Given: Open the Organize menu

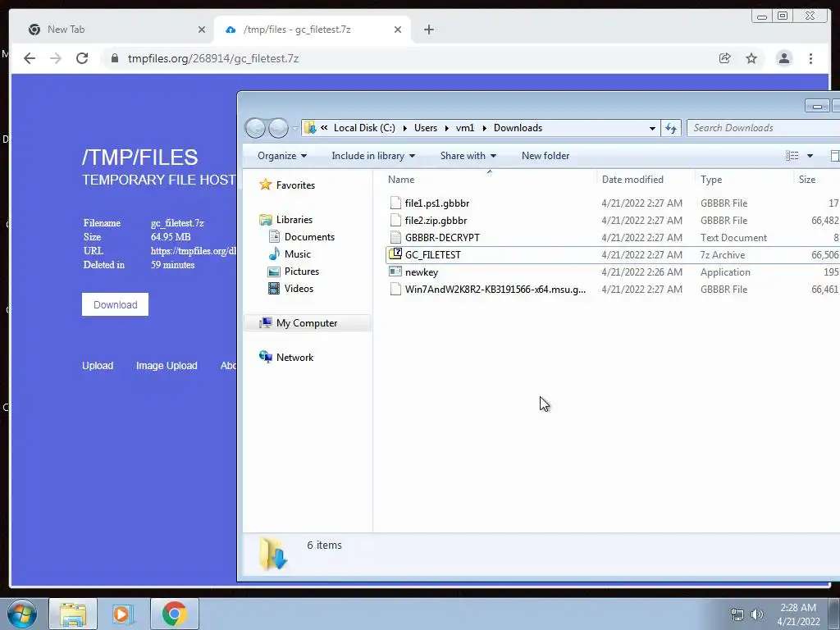Looking at the screenshot, I should (x=282, y=155).
